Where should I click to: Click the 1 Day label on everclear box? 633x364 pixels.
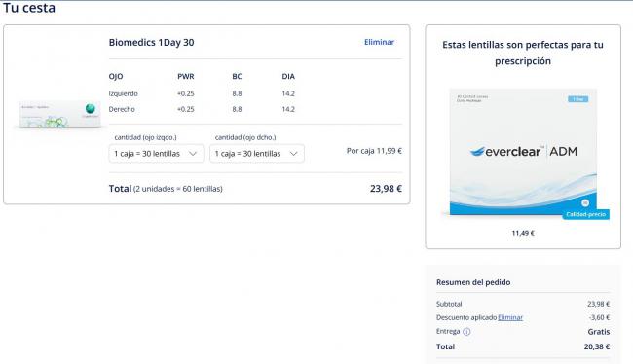coord(578,99)
